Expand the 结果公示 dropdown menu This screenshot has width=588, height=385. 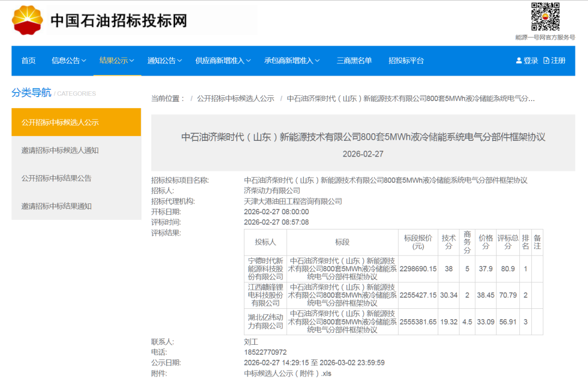pos(117,60)
